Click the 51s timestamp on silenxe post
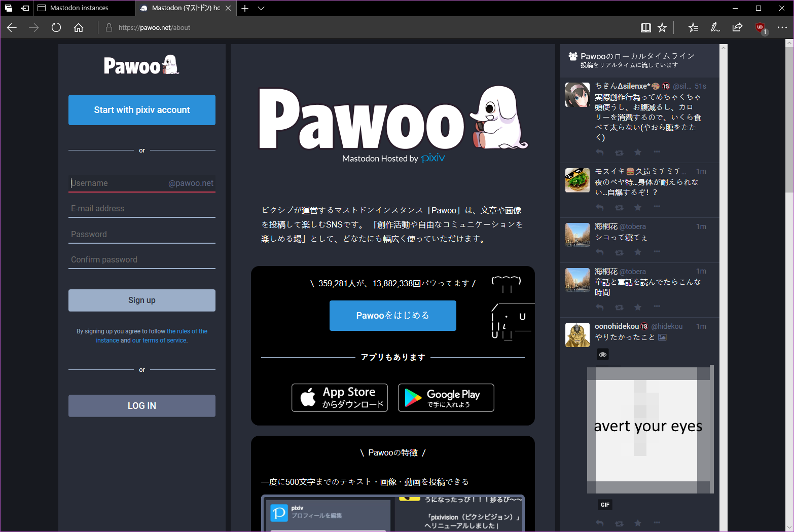The image size is (794, 532). [700, 87]
